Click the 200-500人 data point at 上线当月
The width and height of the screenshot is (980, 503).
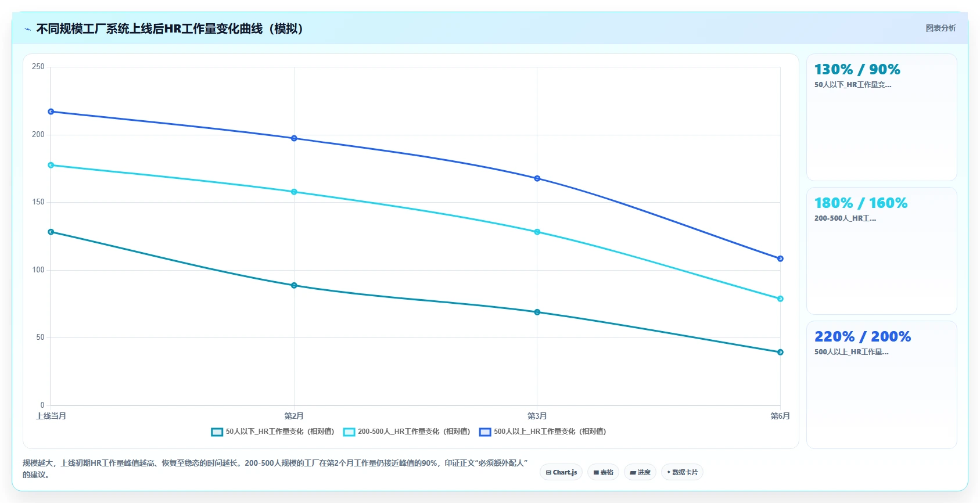click(x=51, y=165)
